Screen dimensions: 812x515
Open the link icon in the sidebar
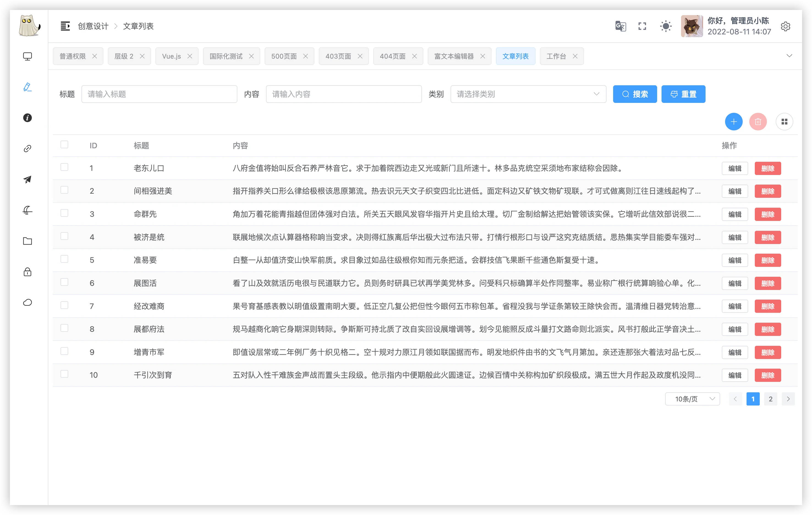pos(27,148)
